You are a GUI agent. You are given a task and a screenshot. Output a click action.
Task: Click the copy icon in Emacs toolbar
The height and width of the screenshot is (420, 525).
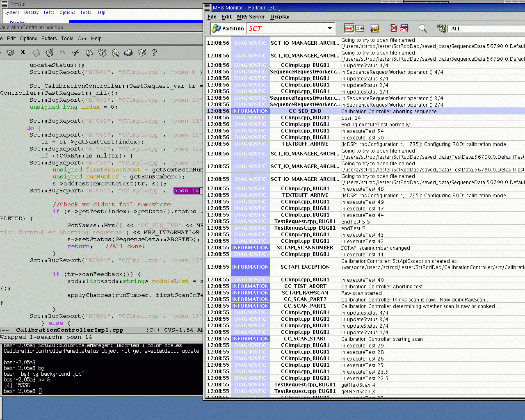tap(89, 52)
